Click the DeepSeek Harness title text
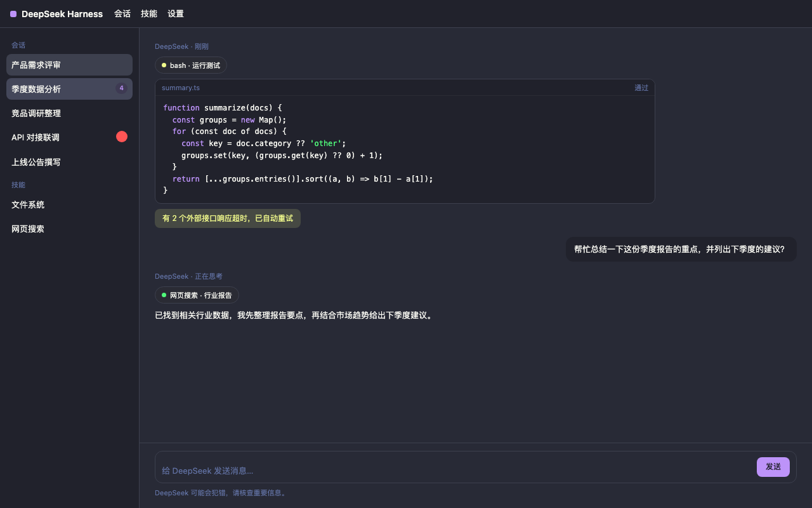Viewport: 812px width, 508px height. tap(62, 14)
